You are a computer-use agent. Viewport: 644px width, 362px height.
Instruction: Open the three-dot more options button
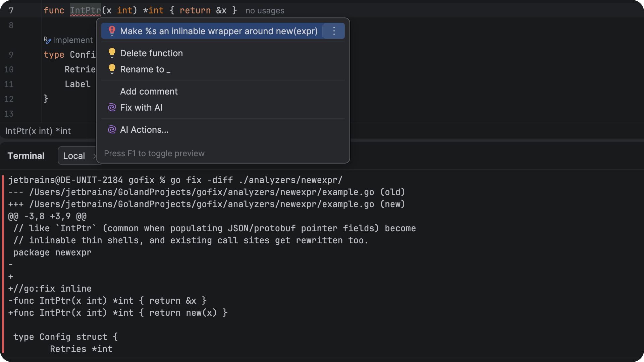[334, 31]
